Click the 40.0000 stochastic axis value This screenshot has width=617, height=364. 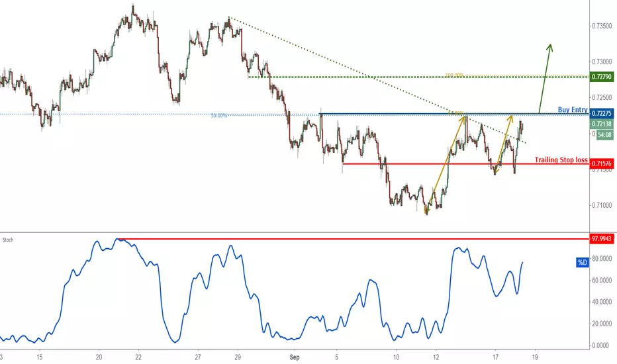click(x=602, y=302)
